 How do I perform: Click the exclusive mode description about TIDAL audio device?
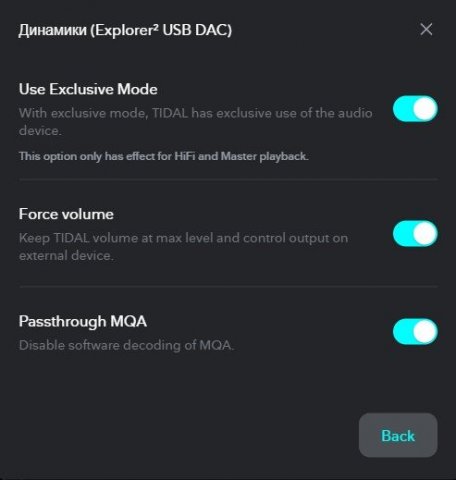(195, 122)
